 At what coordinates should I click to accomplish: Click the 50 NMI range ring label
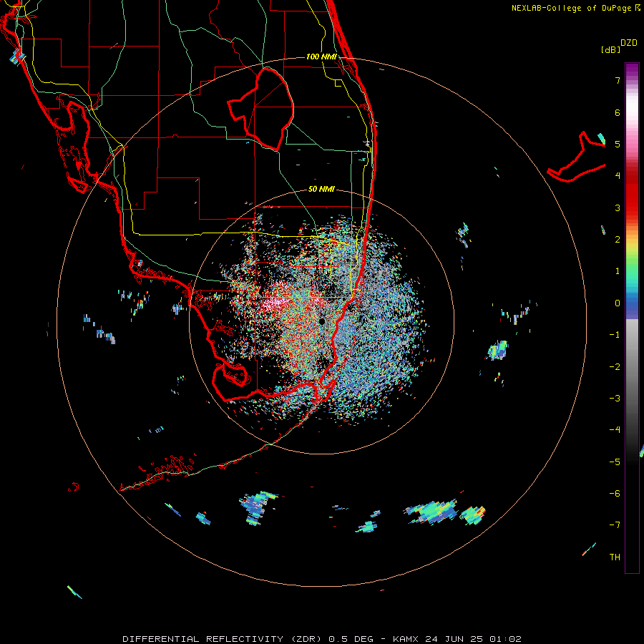(321, 190)
